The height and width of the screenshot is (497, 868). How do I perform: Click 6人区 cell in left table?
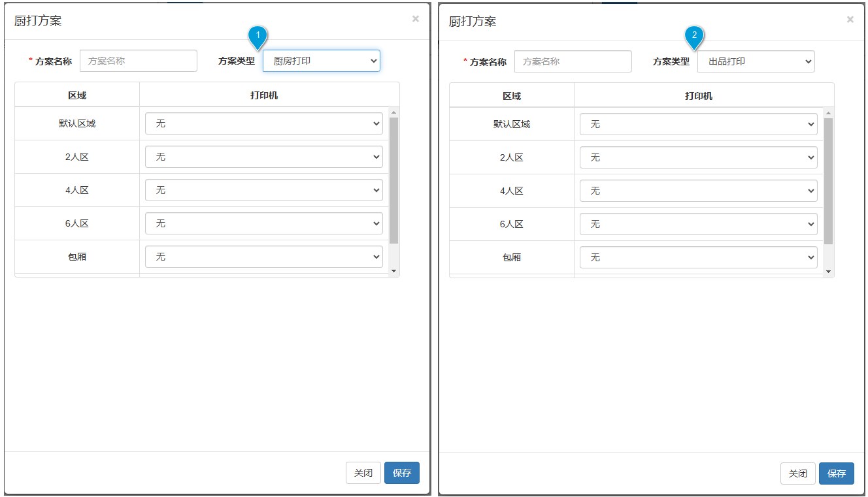point(77,223)
